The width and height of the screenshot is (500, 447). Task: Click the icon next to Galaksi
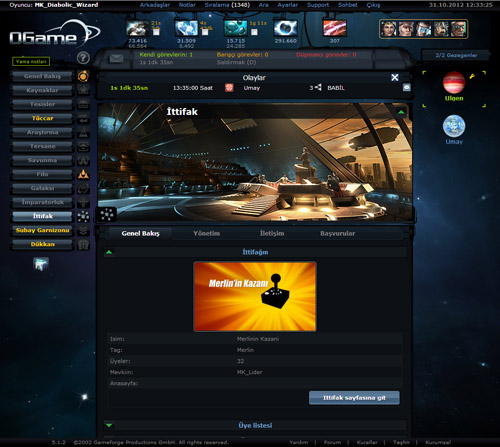tap(83, 188)
